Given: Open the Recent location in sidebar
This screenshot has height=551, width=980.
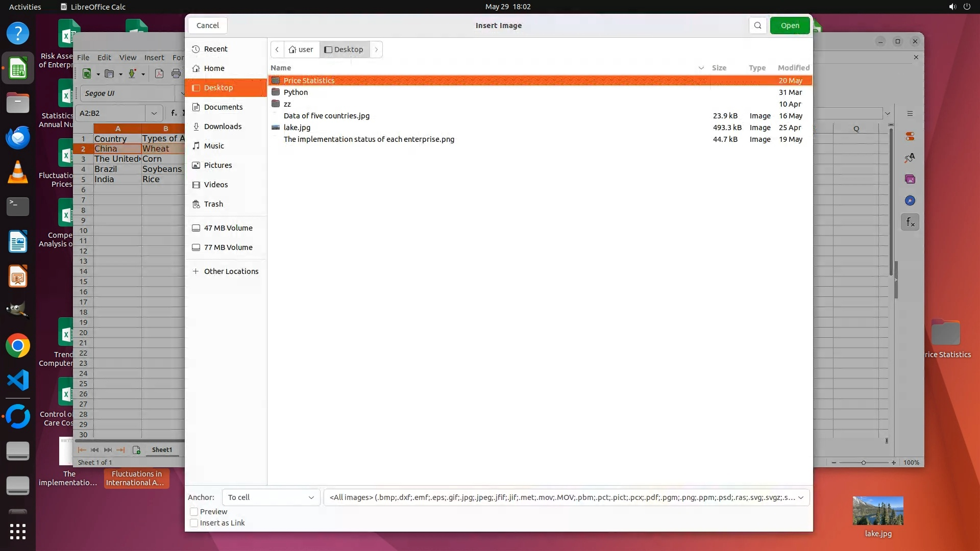Looking at the screenshot, I should pos(215,49).
